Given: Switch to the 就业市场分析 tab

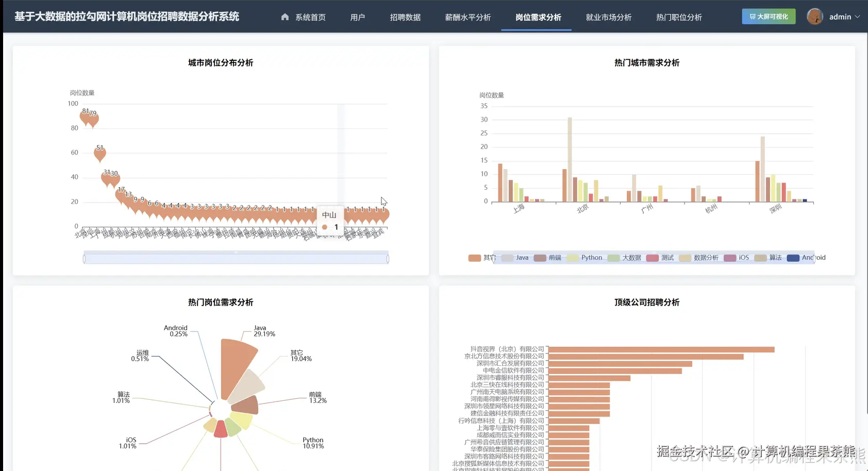Looking at the screenshot, I should click(608, 16).
